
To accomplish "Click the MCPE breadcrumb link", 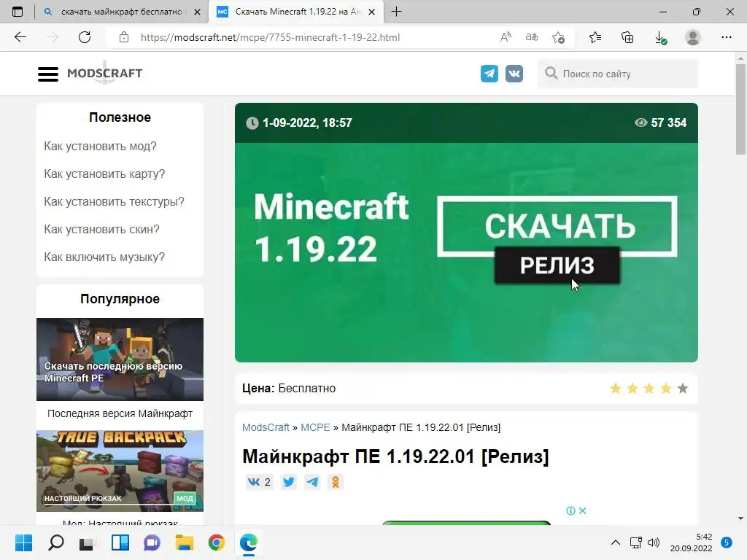I will point(315,427).
